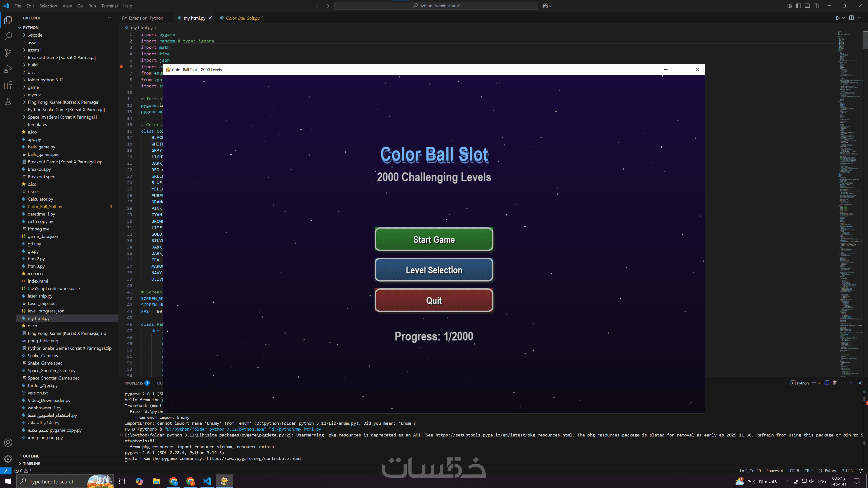Open the Testing flask icon
The height and width of the screenshot is (488, 868).
(8, 101)
